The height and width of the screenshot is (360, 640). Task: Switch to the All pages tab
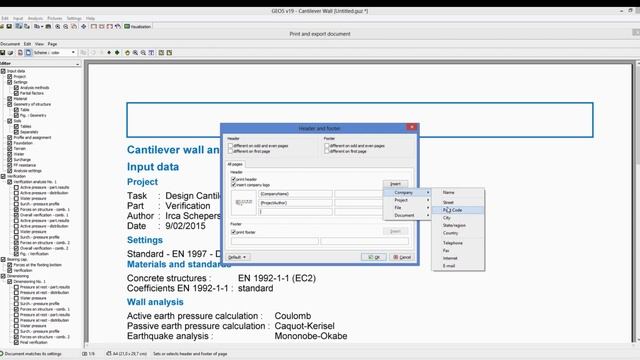pyautogui.click(x=235, y=164)
